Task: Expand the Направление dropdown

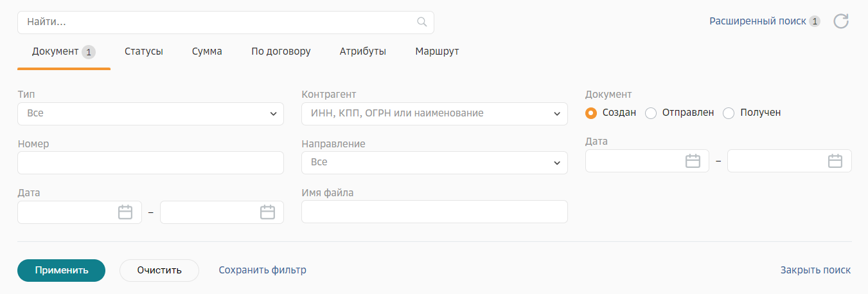Action: click(x=434, y=162)
